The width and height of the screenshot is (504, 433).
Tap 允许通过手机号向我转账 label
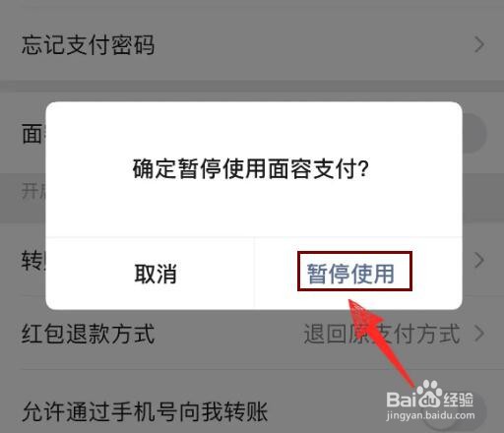pos(145,411)
